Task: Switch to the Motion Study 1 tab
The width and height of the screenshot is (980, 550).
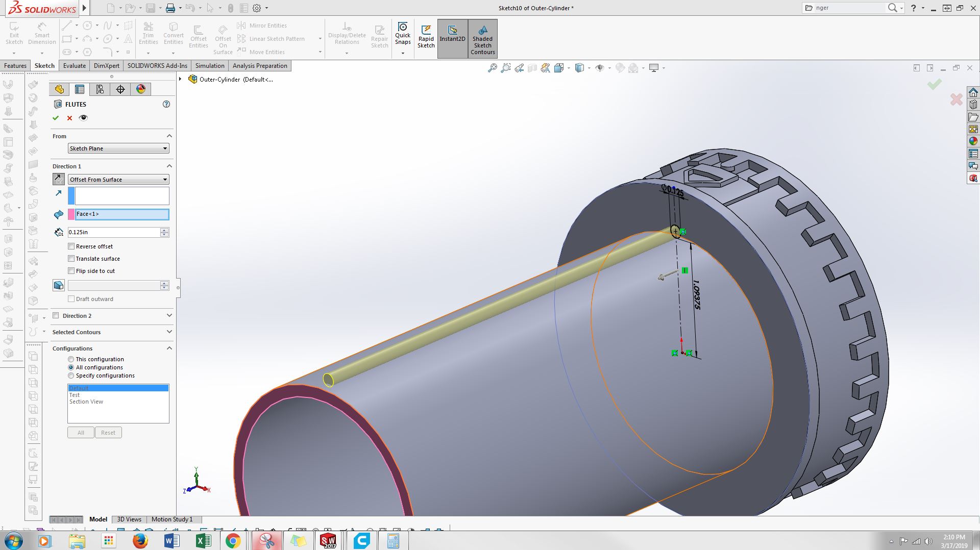Action: (x=172, y=519)
